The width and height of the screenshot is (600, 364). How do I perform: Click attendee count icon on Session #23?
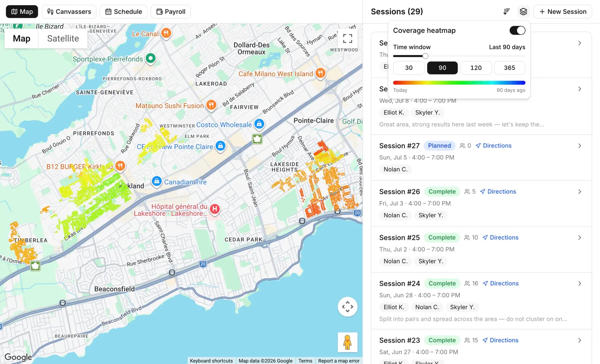pos(467,340)
